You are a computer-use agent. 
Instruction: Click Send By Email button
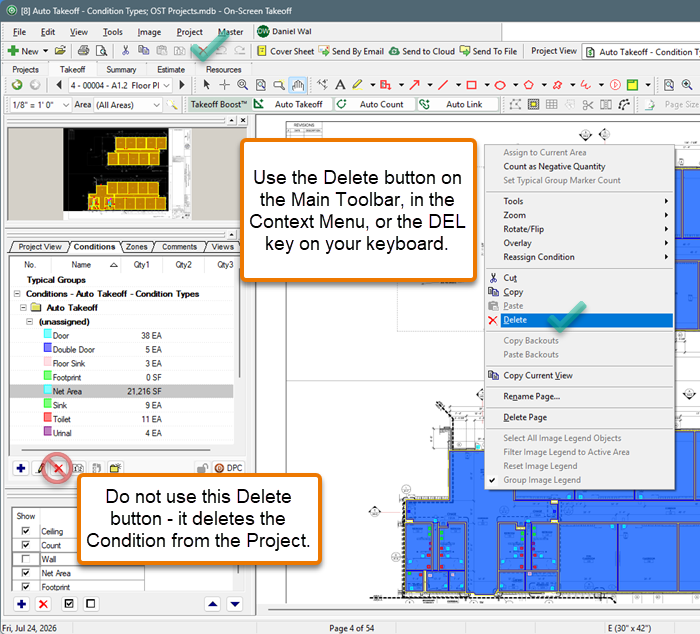tap(351, 51)
